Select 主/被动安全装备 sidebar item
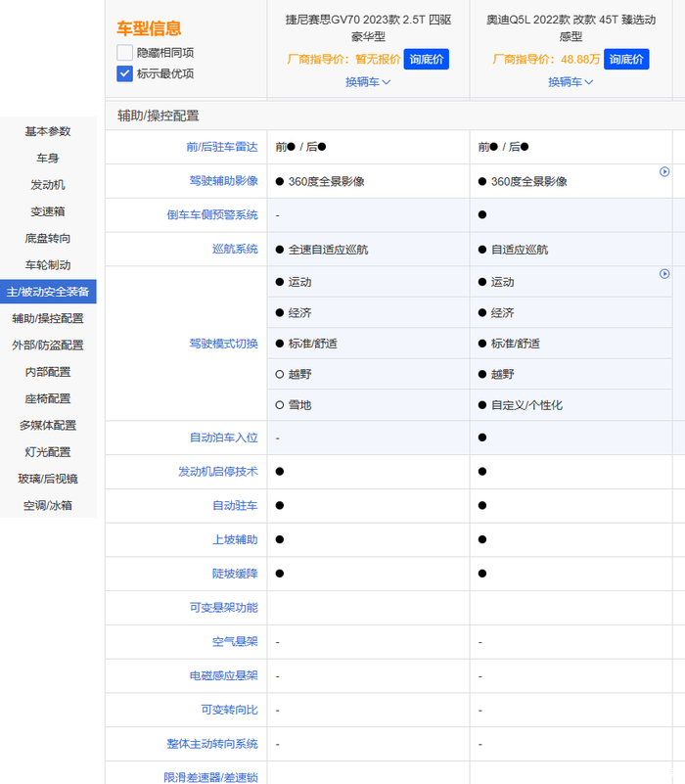685x784 pixels. (x=48, y=292)
